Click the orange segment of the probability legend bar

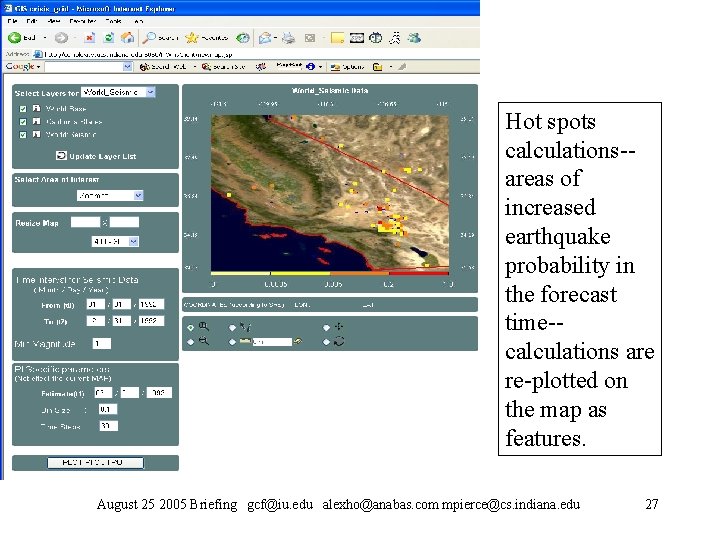click(359, 274)
